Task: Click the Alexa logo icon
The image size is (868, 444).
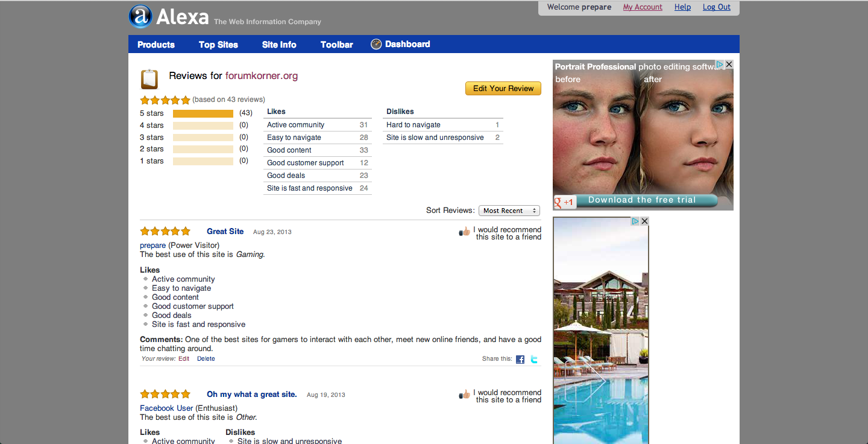Action: (140, 16)
